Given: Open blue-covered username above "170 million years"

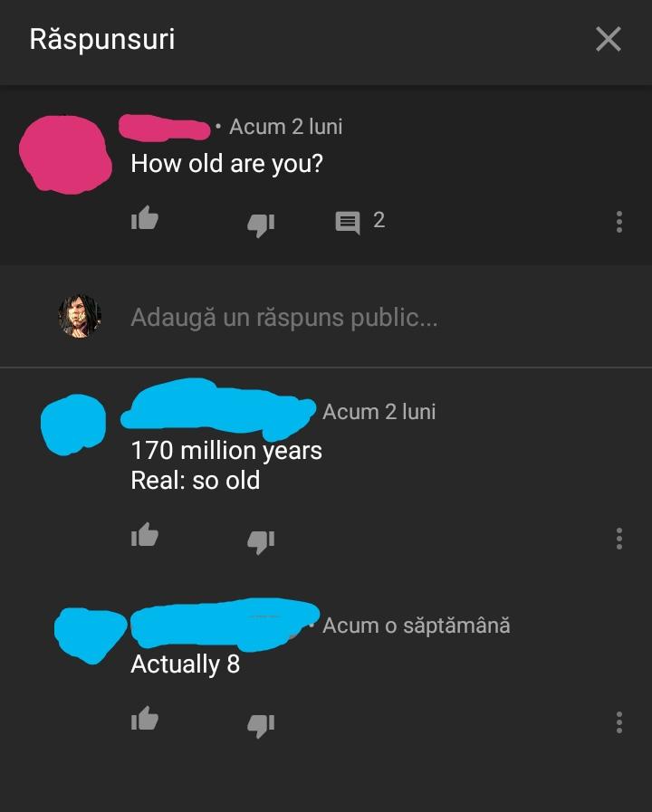Looking at the screenshot, I should pyautogui.click(x=218, y=410).
